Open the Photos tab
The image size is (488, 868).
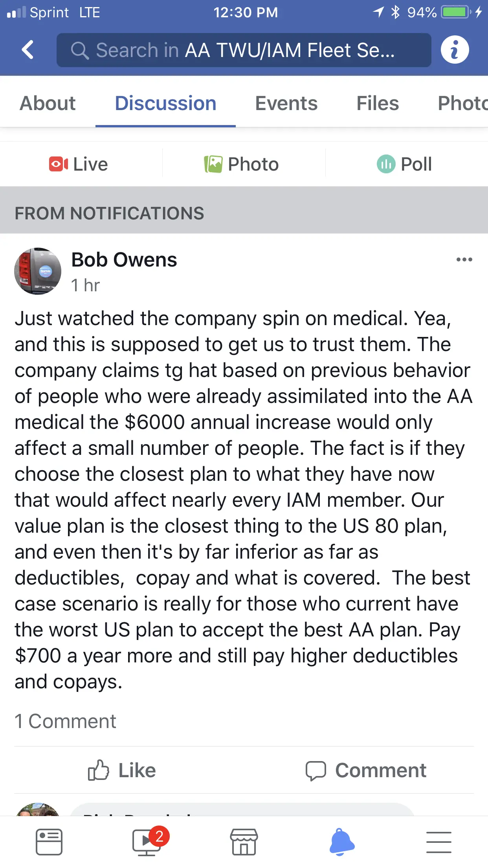pyautogui.click(x=462, y=103)
